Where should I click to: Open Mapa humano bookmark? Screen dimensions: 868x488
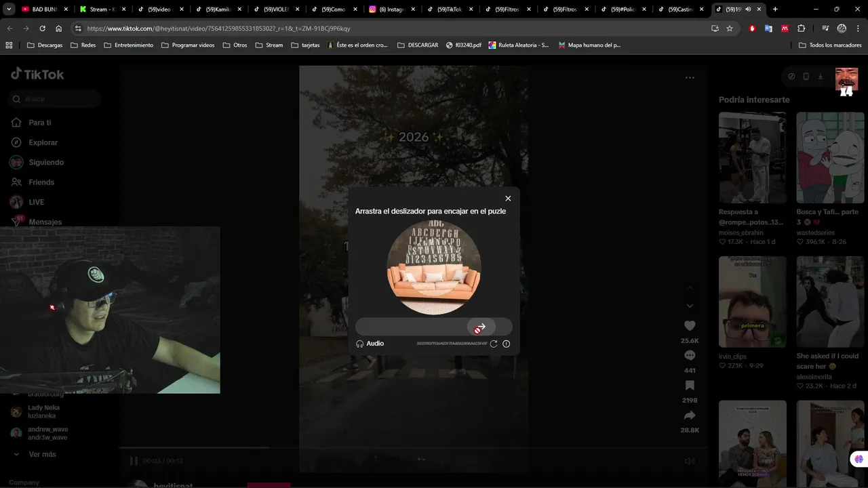[x=589, y=45]
